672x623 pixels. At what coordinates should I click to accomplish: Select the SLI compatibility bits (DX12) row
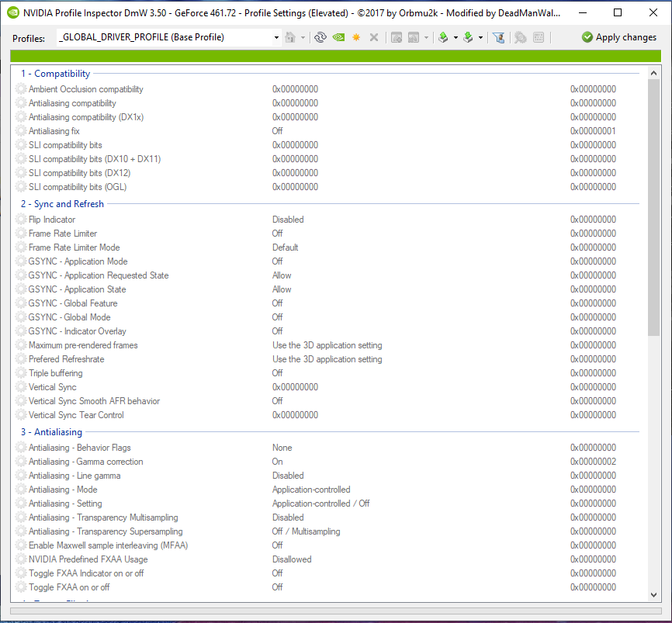329,173
